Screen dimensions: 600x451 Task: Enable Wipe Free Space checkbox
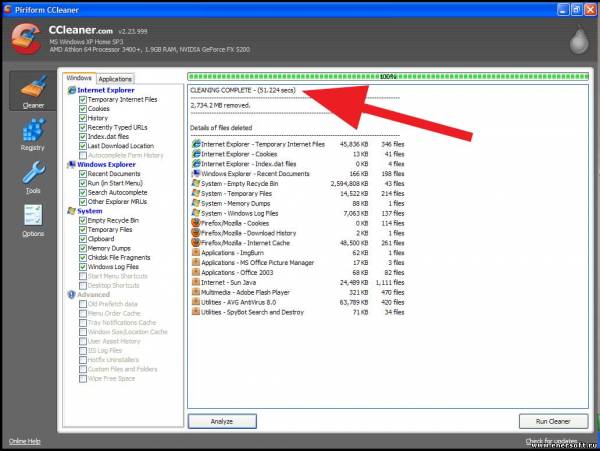point(83,379)
